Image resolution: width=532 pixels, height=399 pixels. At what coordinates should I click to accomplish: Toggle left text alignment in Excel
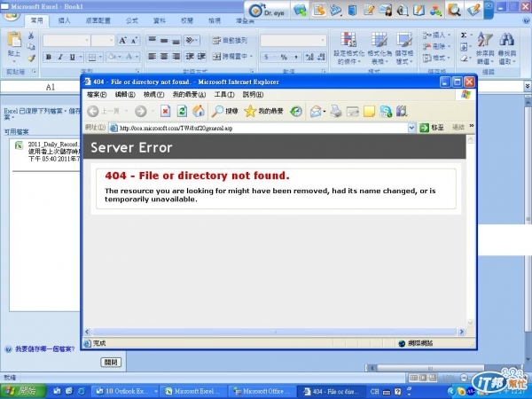tap(152, 57)
